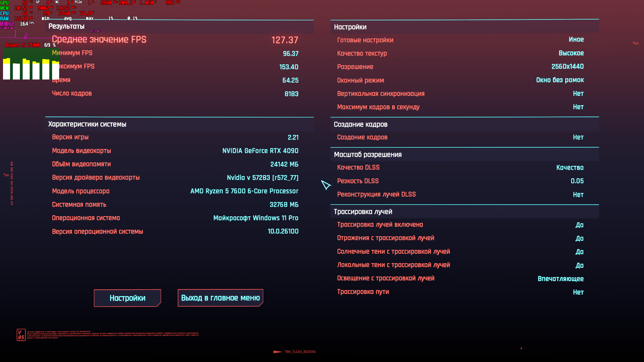644x362 pixels.
Task: Click the "Результаты" section header
Action: (66, 26)
